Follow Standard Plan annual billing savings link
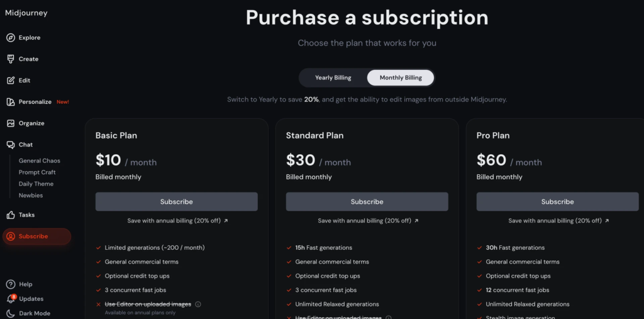 (x=367, y=221)
